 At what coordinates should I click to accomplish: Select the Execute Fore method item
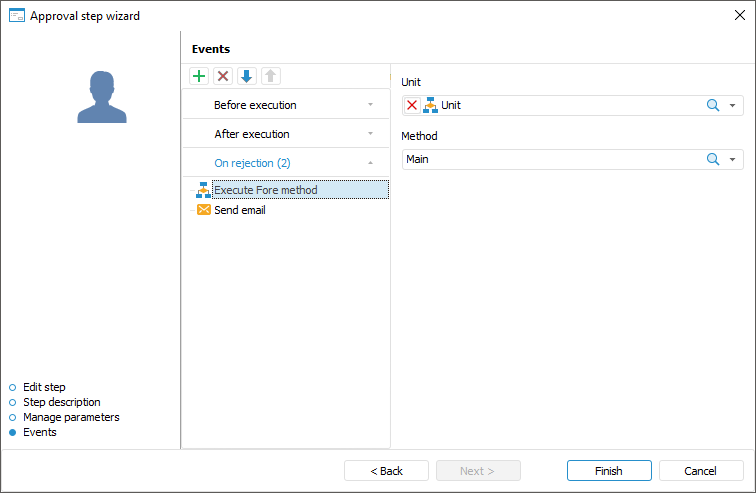pos(266,190)
